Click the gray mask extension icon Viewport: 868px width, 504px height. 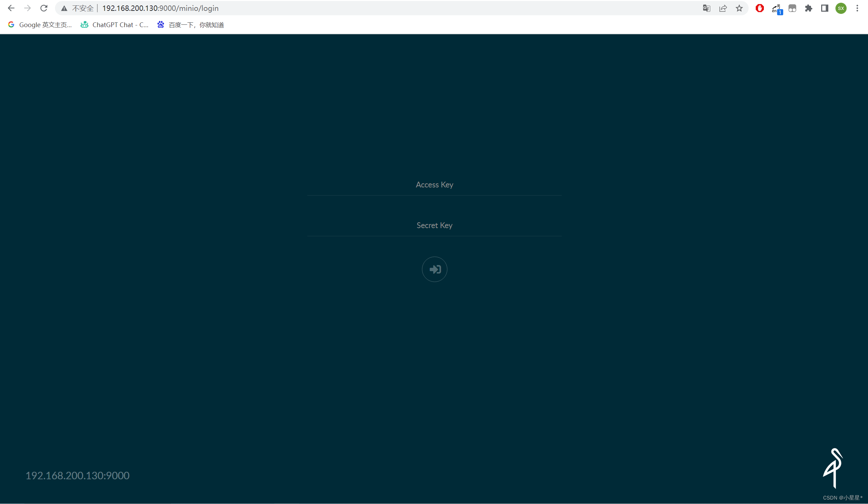[792, 8]
